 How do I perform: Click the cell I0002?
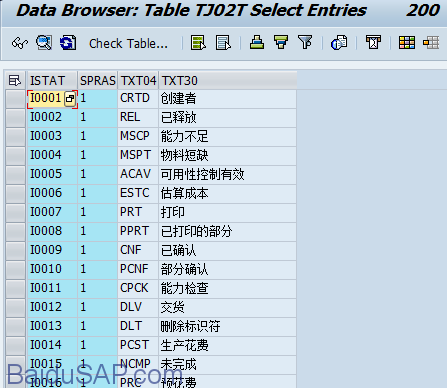pos(52,118)
